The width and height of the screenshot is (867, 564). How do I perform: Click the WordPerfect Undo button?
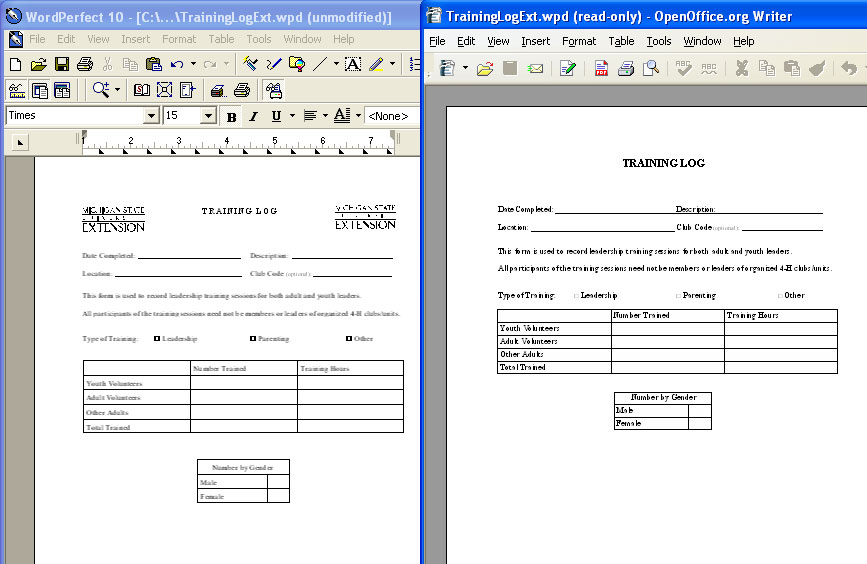tap(177, 64)
